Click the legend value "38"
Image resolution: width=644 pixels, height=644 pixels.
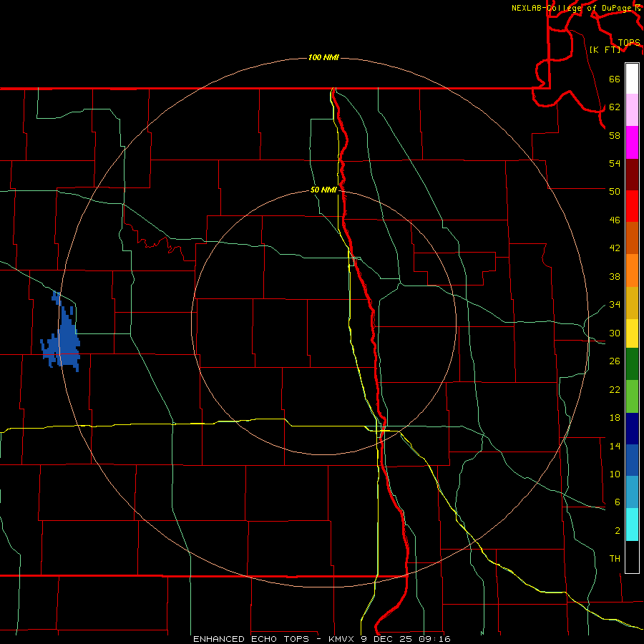coord(615,276)
